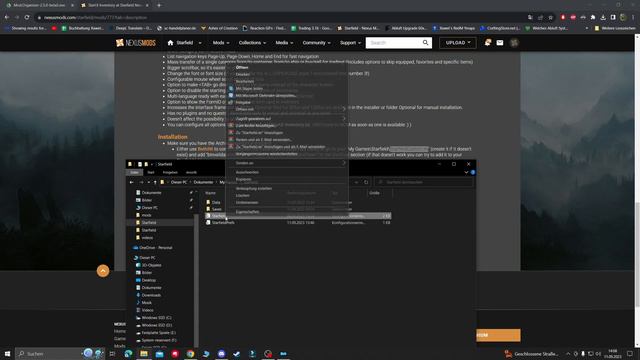This screenshot has width=640, height=360.
Task: Open the action center notification icon
Action: (630, 353)
